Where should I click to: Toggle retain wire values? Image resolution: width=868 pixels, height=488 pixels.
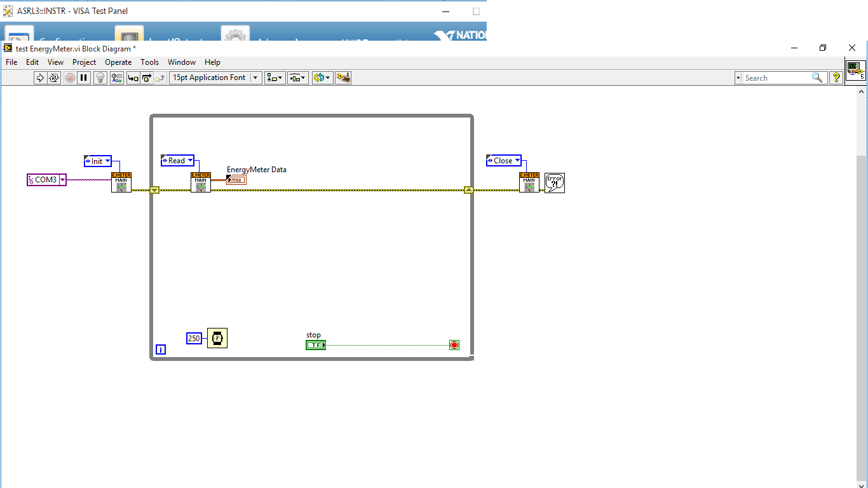point(117,78)
